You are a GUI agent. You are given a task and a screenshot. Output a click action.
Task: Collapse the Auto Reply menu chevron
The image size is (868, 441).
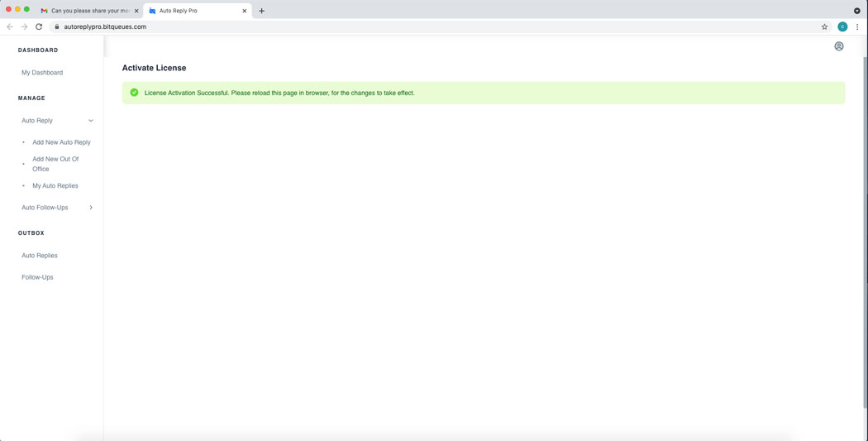91,120
